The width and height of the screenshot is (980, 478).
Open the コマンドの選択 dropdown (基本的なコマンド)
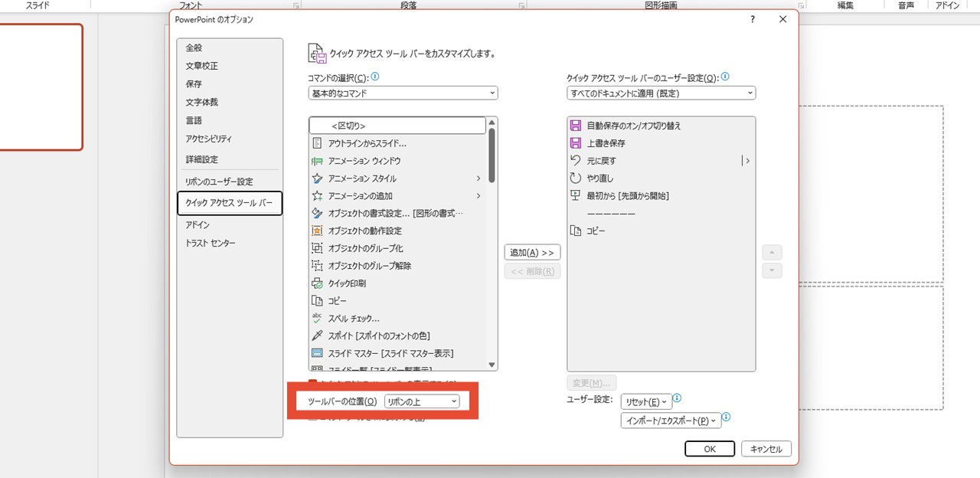pyautogui.click(x=403, y=93)
